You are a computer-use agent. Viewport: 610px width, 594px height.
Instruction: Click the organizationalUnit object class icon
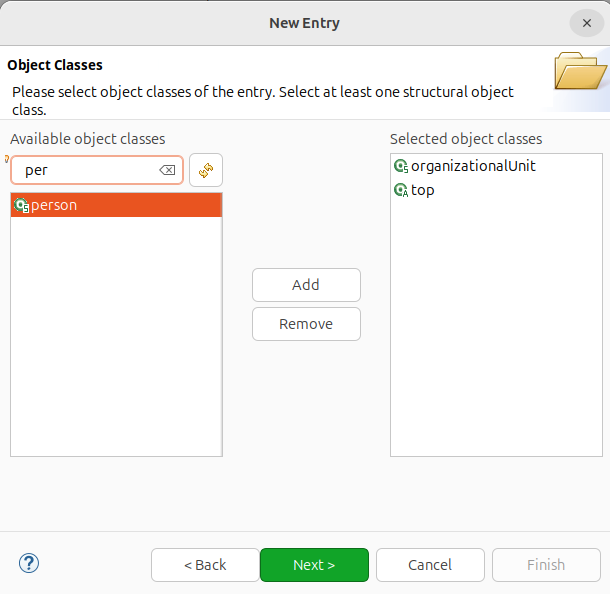tap(401, 166)
